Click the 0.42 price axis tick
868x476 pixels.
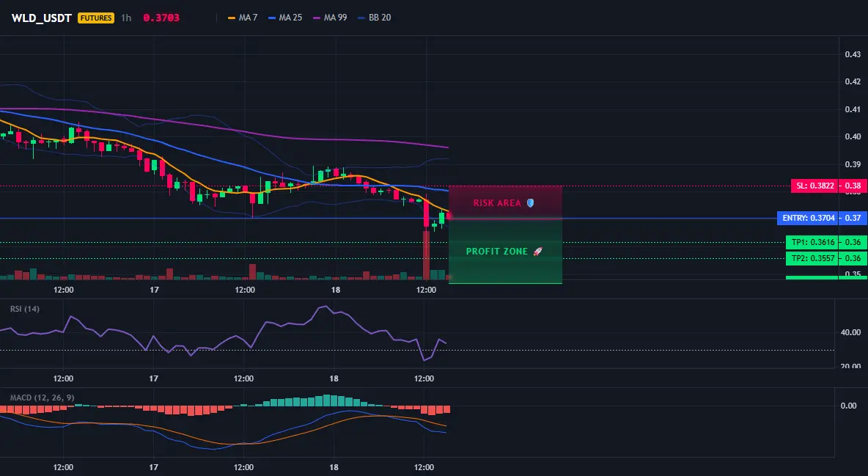(x=853, y=81)
